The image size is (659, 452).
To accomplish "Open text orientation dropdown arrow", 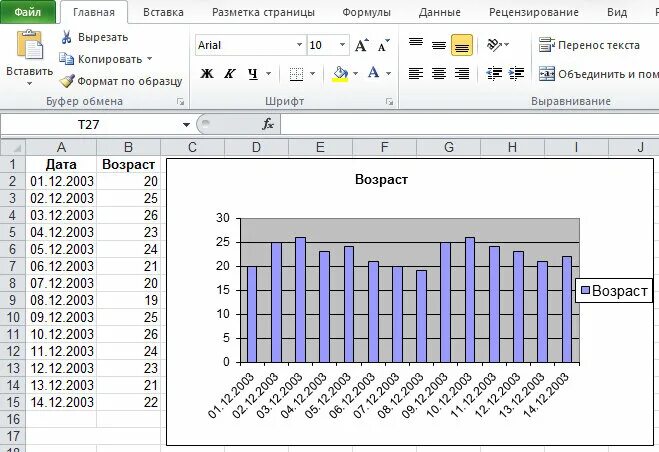I will coord(507,45).
